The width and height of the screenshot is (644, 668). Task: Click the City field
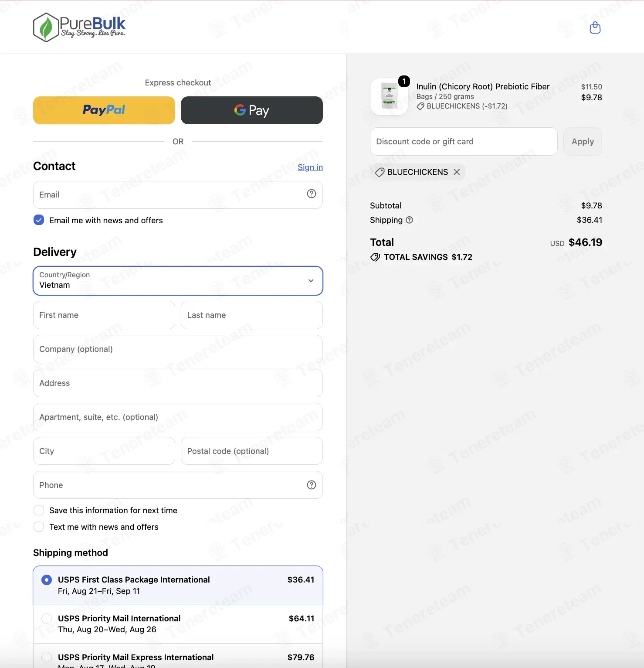104,451
